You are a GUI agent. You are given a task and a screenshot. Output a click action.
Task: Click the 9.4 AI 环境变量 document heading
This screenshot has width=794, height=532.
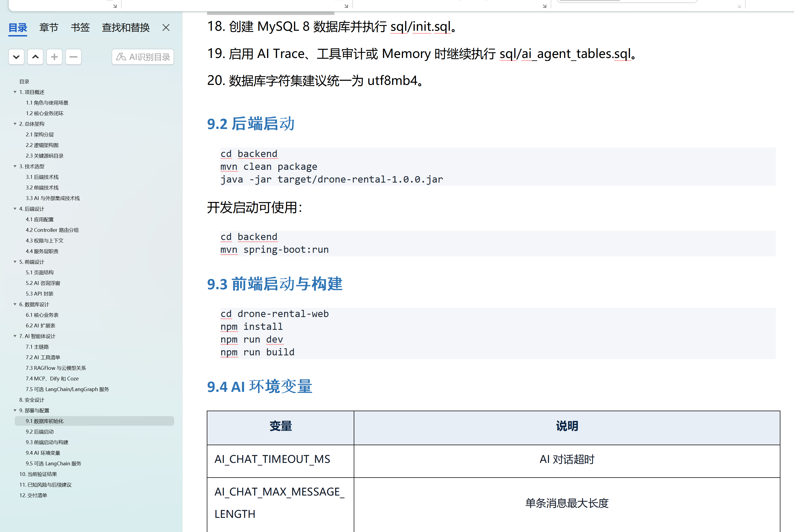coord(260,386)
